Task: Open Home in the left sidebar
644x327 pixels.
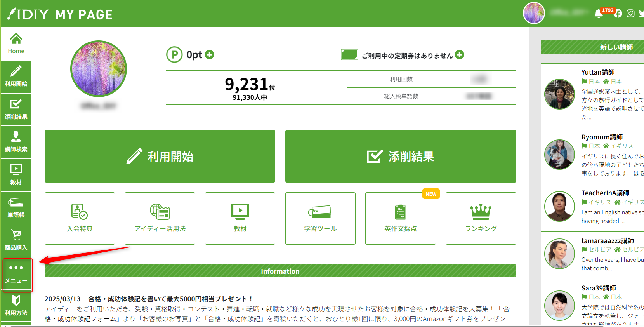Action: coord(16,44)
